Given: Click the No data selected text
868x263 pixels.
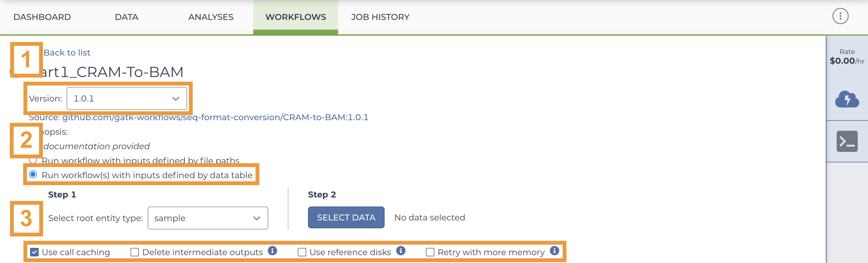Looking at the screenshot, I should pos(429,217).
